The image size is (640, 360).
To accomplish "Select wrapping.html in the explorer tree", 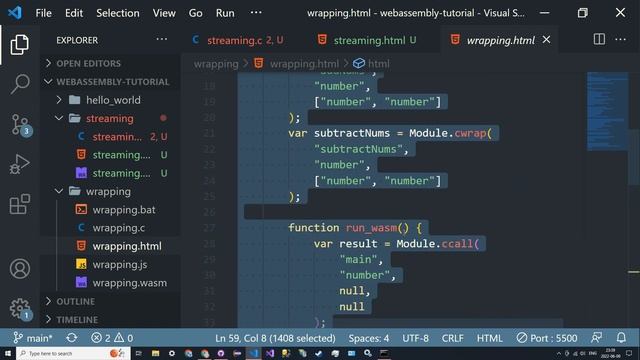I will click(x=110, y=246).
